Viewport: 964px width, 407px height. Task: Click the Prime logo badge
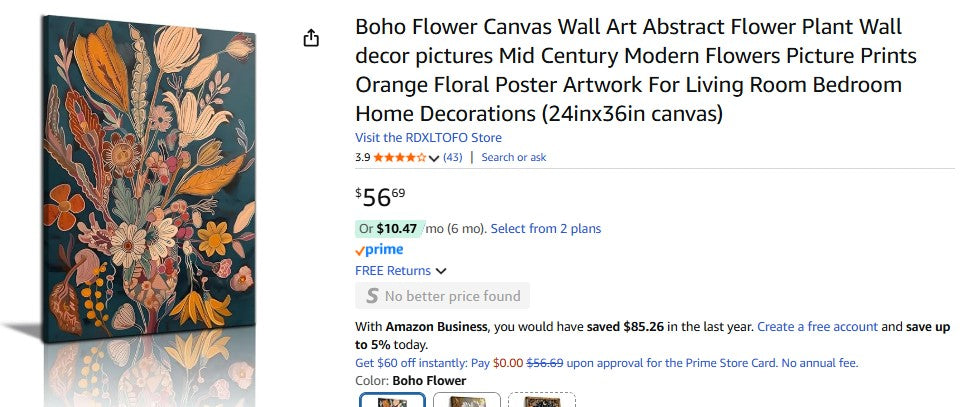379,250
